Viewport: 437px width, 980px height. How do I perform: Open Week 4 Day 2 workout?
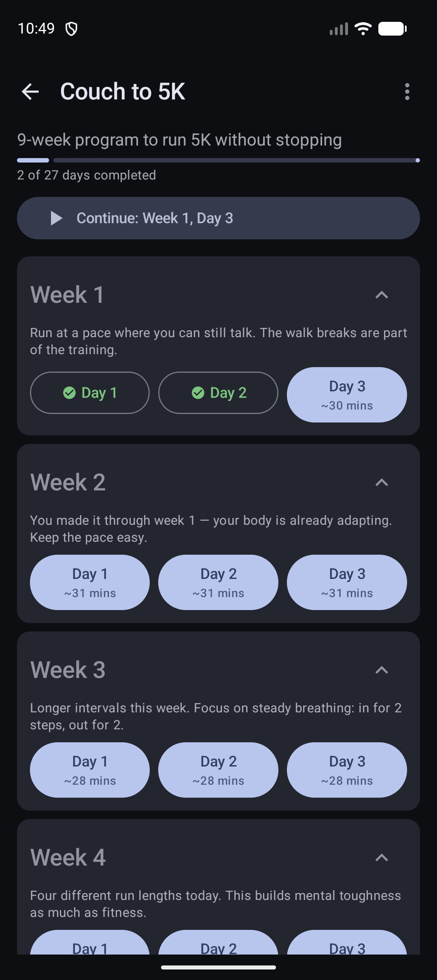pyautogui.click(x=218, y=943)
